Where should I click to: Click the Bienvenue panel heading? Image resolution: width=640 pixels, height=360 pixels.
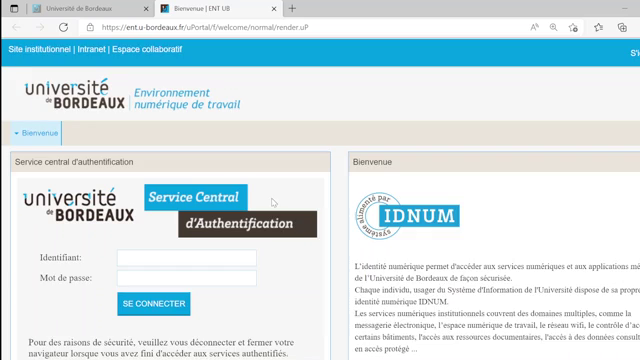pyautogui.click(x=372, y=162)
